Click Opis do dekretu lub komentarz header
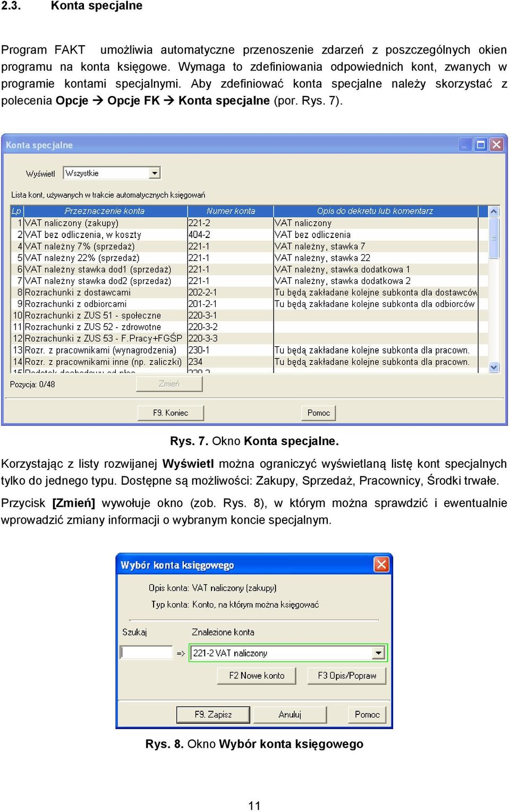 pos(375,211)
